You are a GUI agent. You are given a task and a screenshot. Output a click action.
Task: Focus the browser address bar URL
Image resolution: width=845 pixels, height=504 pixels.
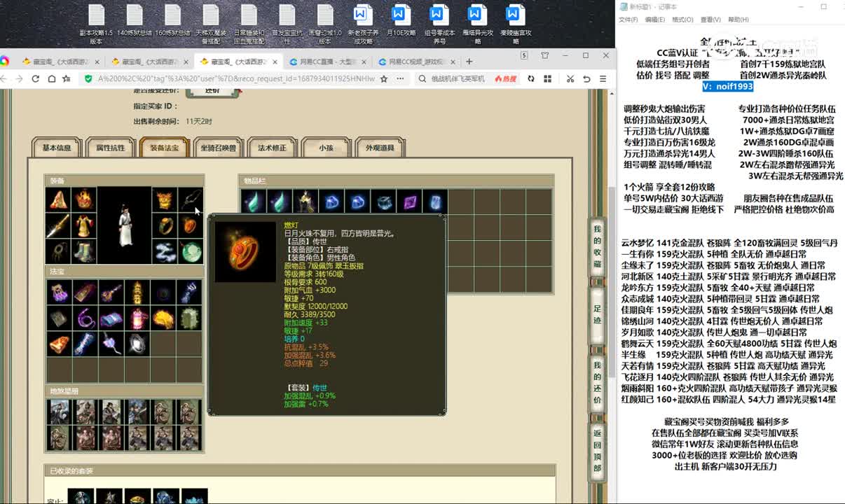(x=236, y=79)
